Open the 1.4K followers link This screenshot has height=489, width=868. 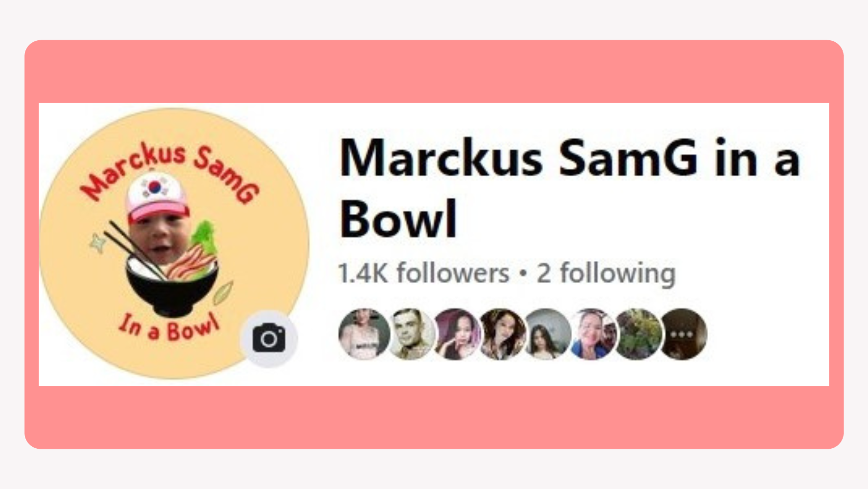coord(423,274)
